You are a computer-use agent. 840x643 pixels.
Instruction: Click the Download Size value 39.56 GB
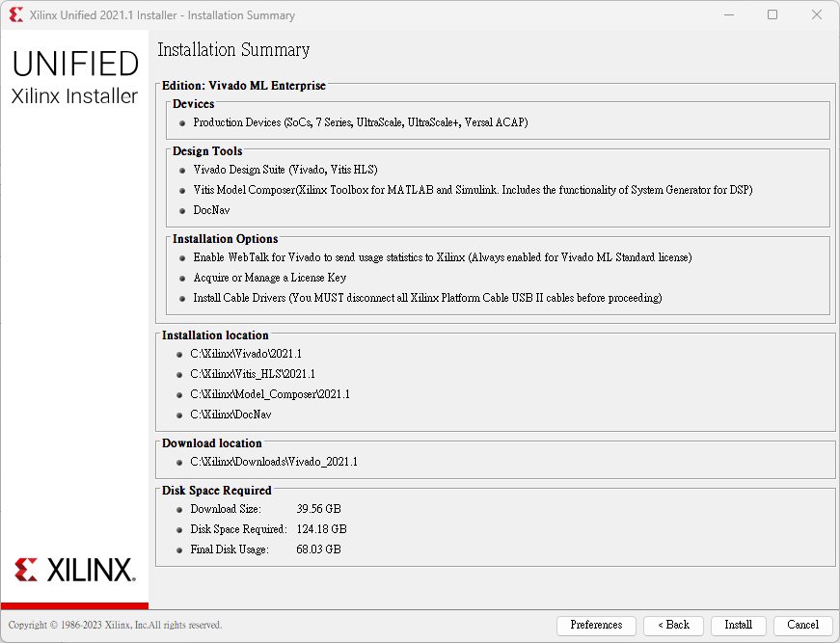(319, 509)
